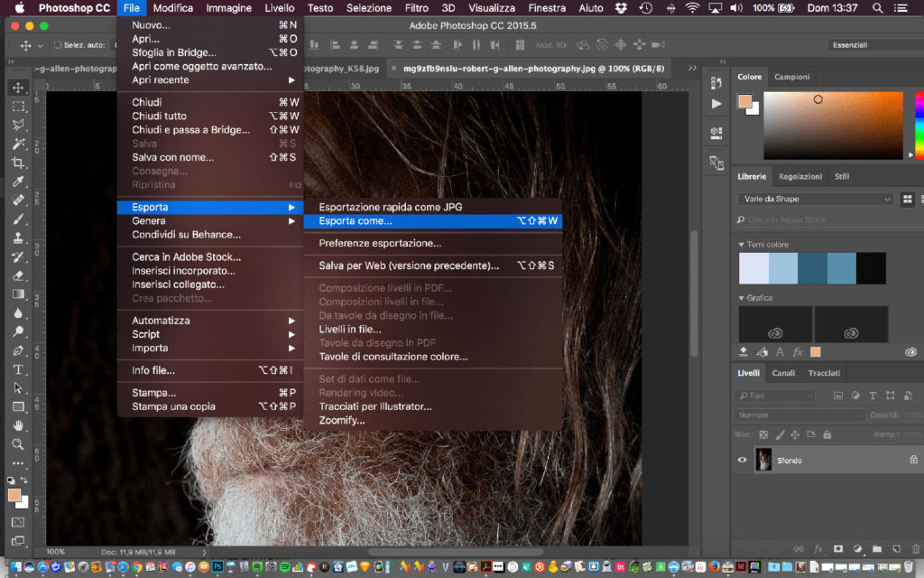Switch the library to grid view
Screen dimensions: 924x578
pyautogui.click(x=908, y=200)
